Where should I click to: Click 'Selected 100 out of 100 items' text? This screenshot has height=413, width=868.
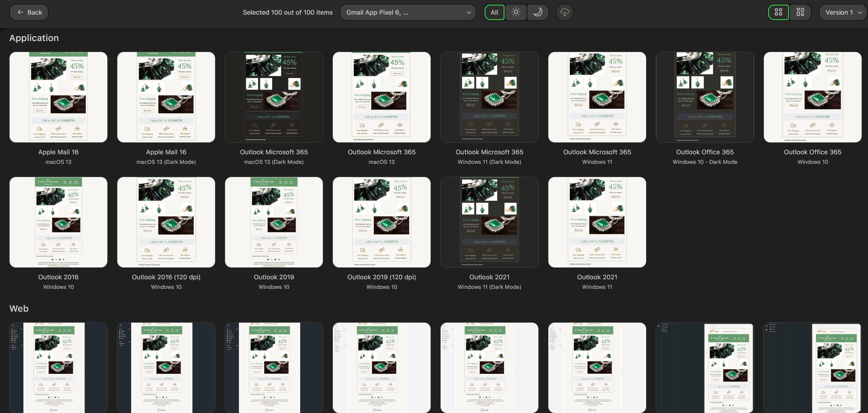coord(288,12)
